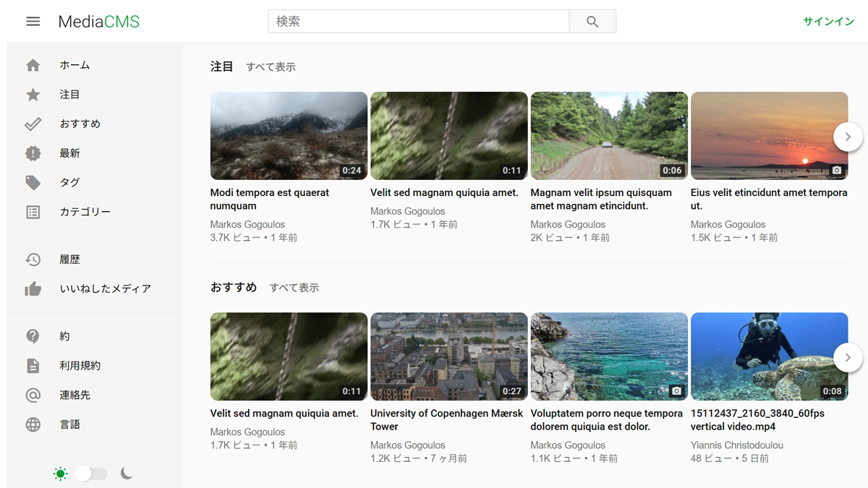Click the サインイン link
The width and height of the screenshot is (868, 488).
click(828, 22)
